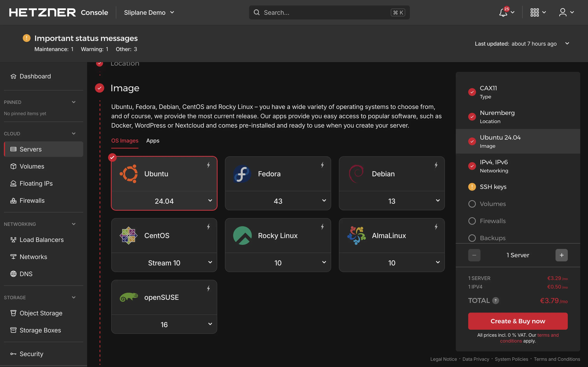This screenshot has height=367, width=588.
Task: Open Load Balancers under Networking
Action: [x=41, y=240]
